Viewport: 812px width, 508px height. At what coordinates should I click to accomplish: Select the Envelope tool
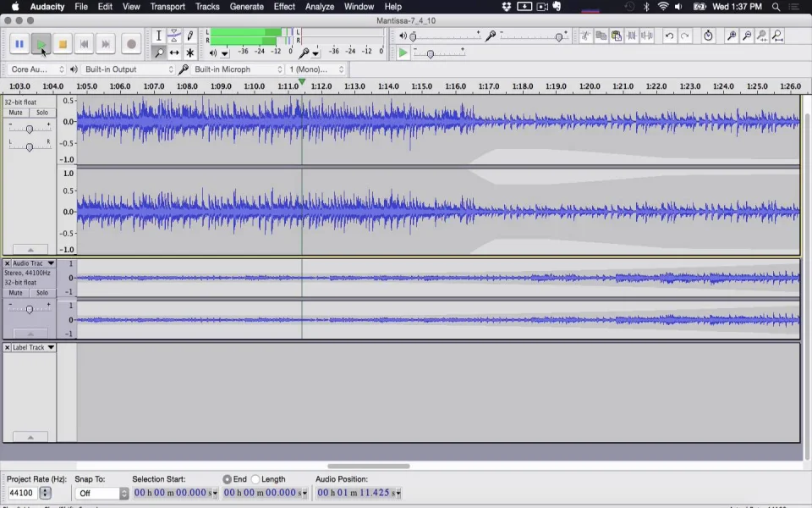pos(174,36)
